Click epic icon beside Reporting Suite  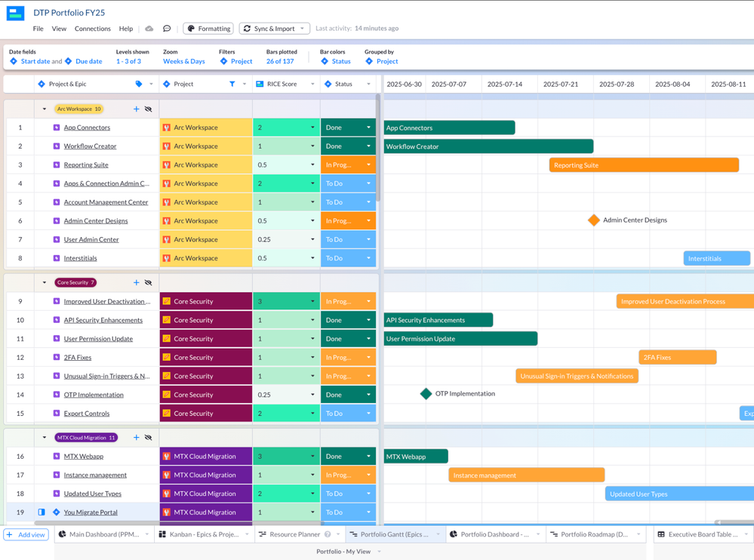coord(57,165)
